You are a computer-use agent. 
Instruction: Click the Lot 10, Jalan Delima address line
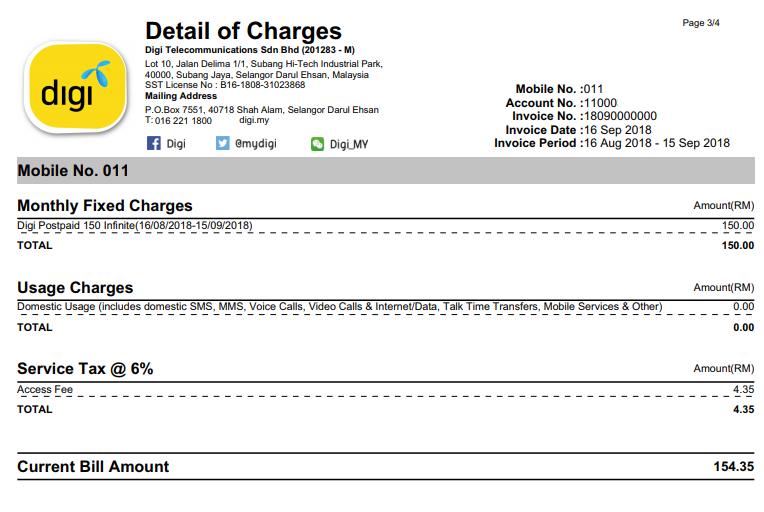click(x=264, y=64)
